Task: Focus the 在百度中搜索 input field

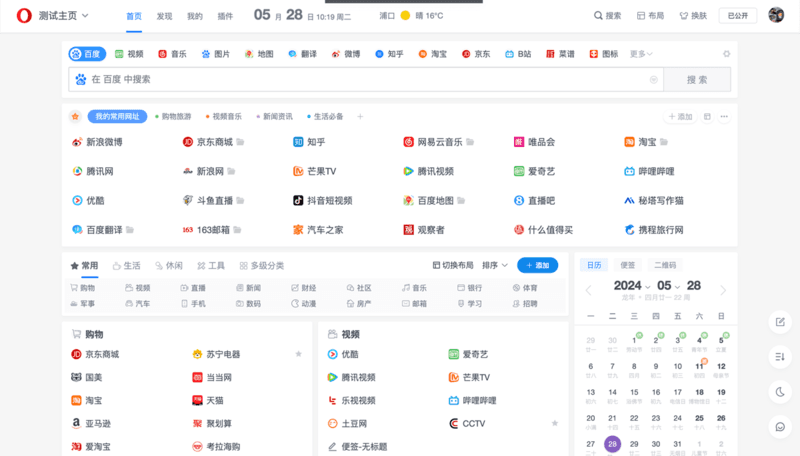Action: [x=366, y=80]
